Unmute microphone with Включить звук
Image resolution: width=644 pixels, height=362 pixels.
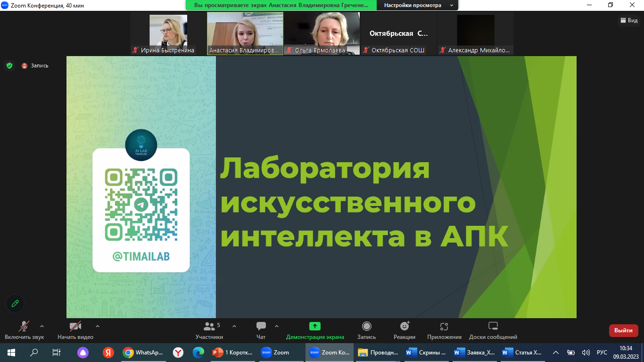click(24, 330)
